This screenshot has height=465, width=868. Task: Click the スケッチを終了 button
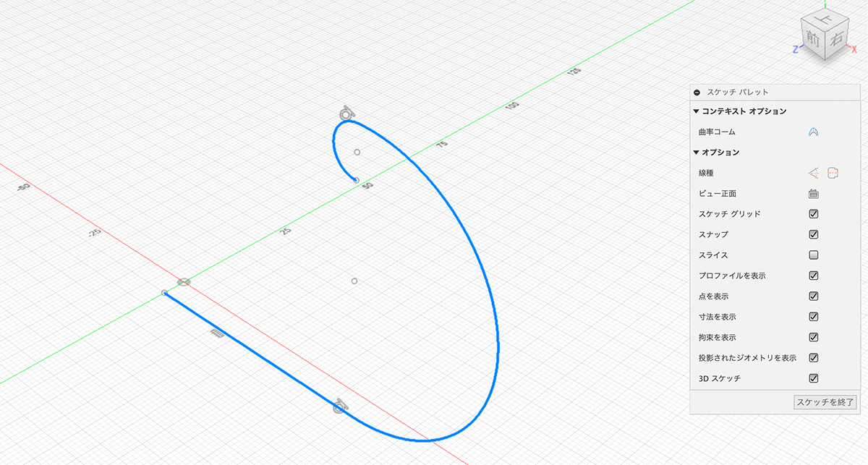tap(825, 402)
